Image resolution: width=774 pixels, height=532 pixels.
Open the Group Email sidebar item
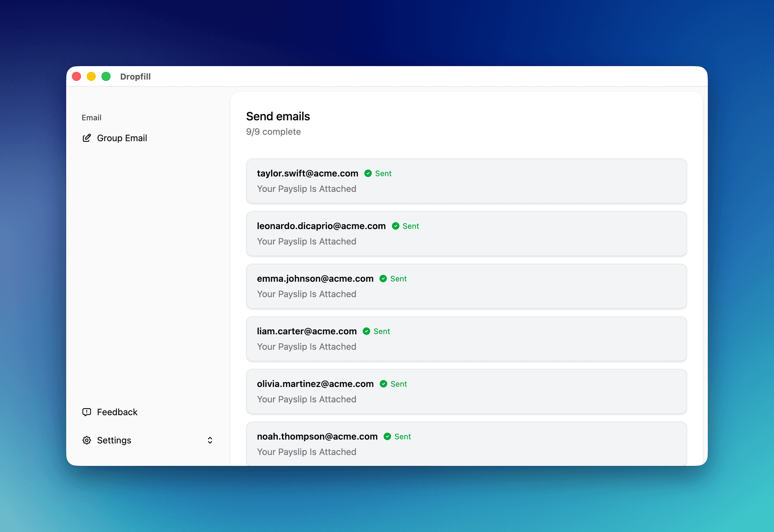pos(122,138)
